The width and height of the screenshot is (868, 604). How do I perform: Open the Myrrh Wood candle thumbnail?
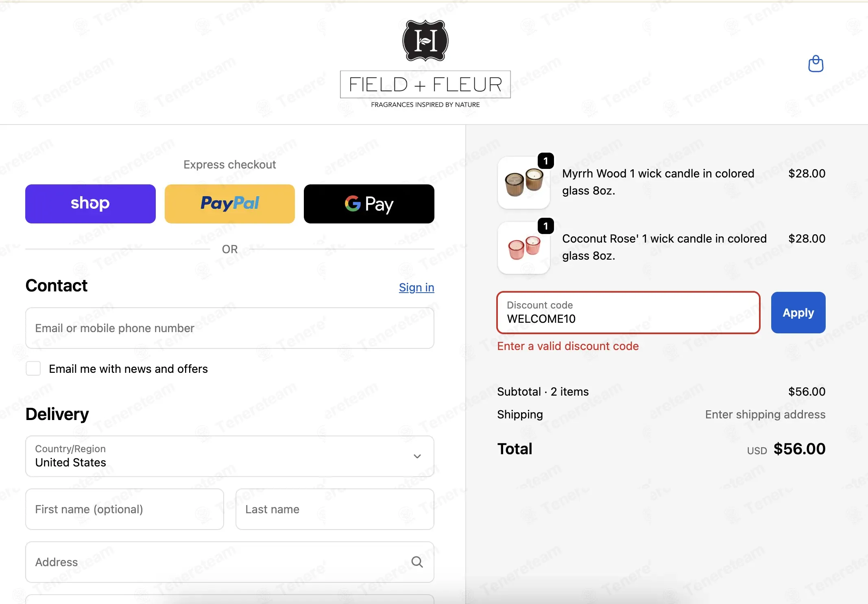click(x=524, y=183)
